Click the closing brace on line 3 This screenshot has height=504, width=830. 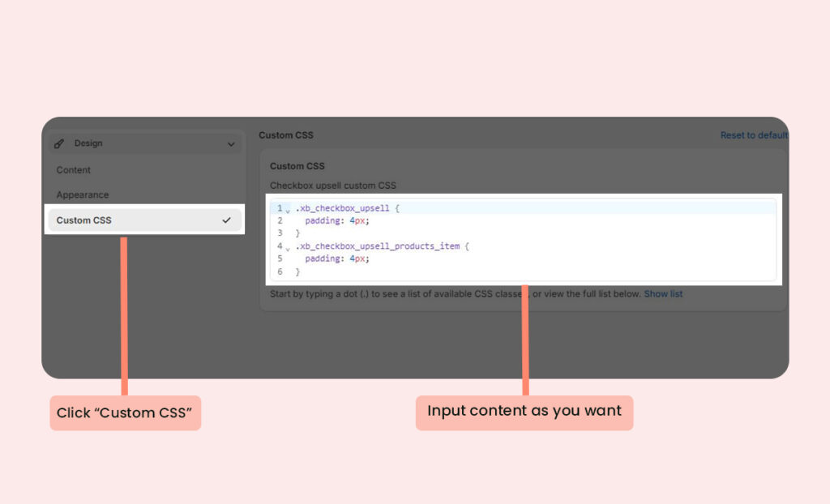tap(297, 233)
